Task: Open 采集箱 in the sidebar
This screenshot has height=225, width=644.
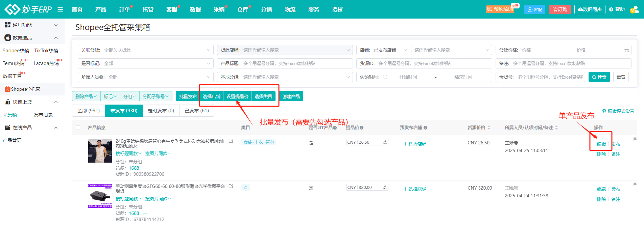Action: pyautogui.click(x=10, y=115)
